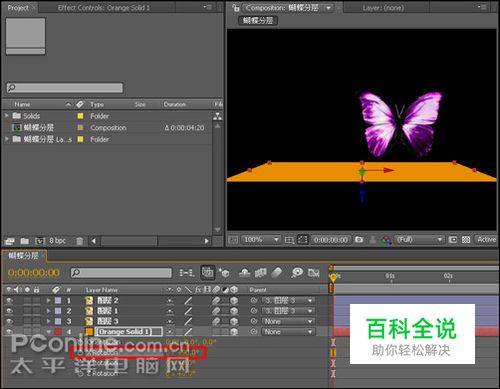This screenshot has height=389, width=500.
Task: Toggle mask and shape path visibility
Action: (303, 239)
